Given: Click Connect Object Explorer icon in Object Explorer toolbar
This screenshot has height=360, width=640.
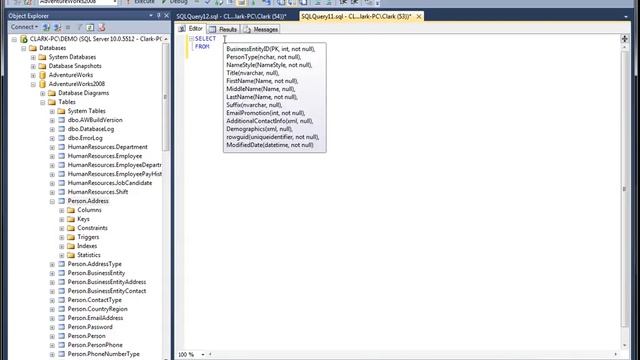Looking at the screenshot, I should 47,27.
